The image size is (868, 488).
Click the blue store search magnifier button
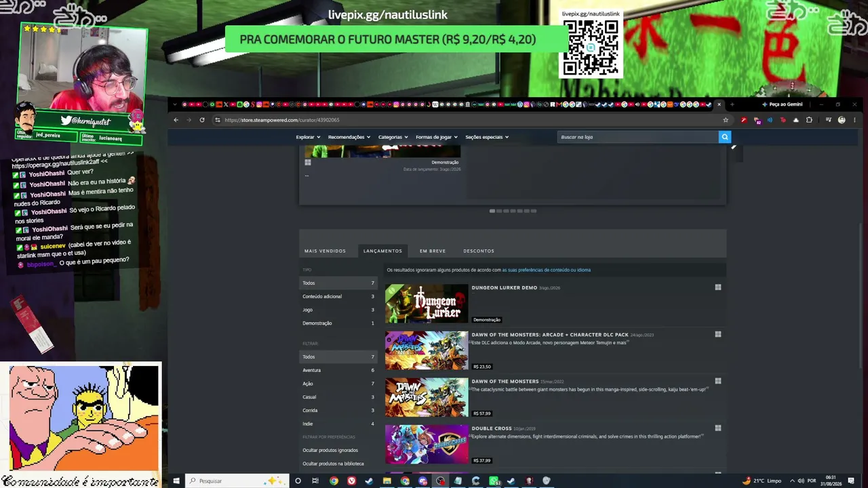pos(724,137)
